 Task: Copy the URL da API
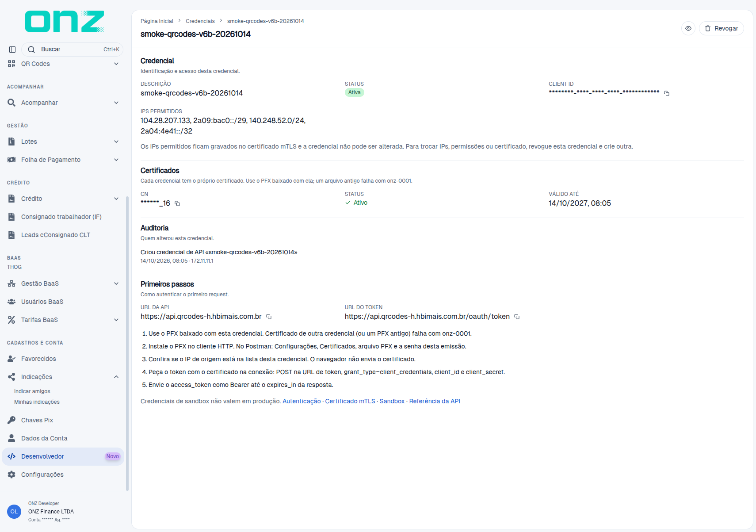click(x=269, y=317)
